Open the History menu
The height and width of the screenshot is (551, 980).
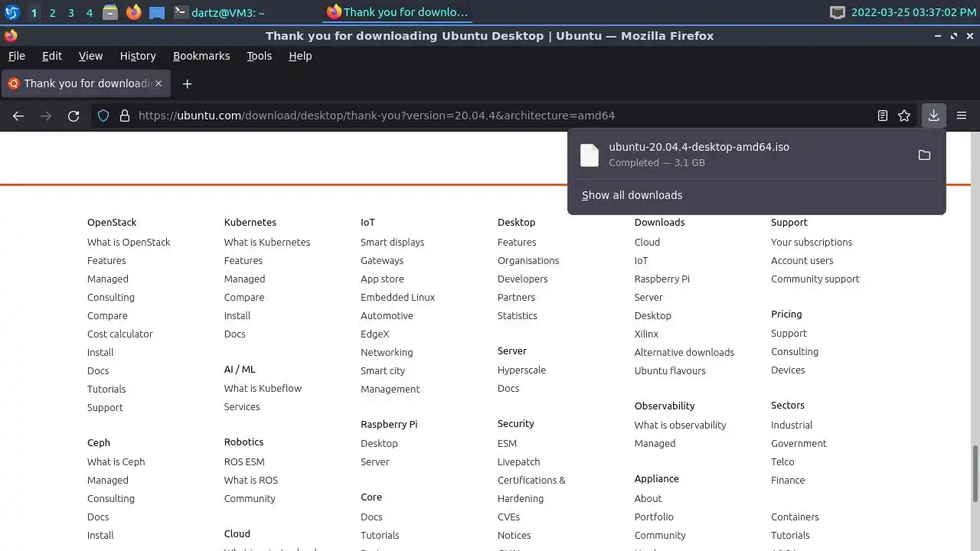[138, 56]
